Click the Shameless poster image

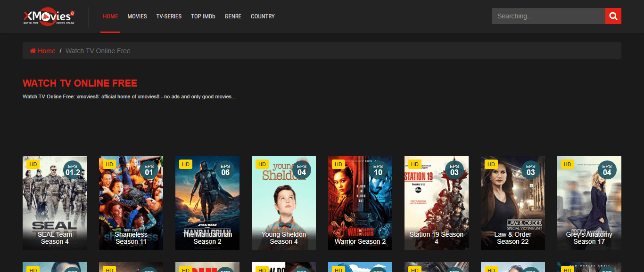pyautogui.click(x=131, y=203)
